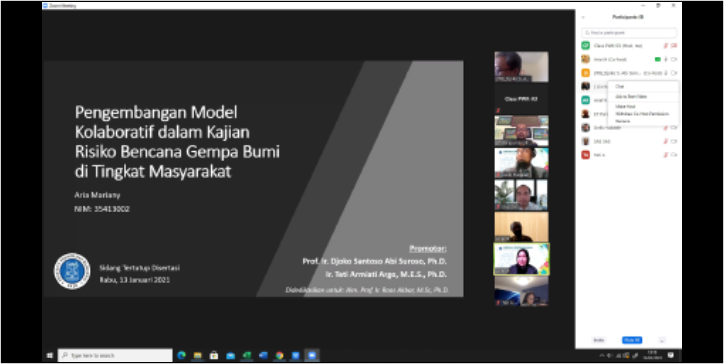Click the green sharing indicator next to the second participant

658,59
